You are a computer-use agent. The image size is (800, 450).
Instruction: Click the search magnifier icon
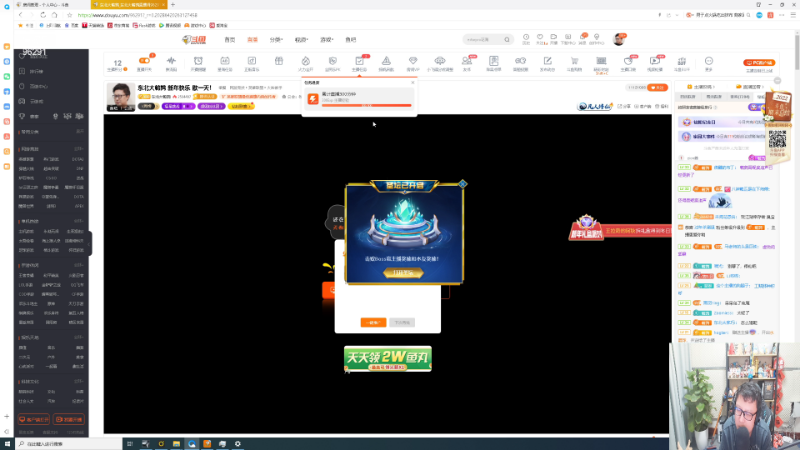[x=507, y=39]
